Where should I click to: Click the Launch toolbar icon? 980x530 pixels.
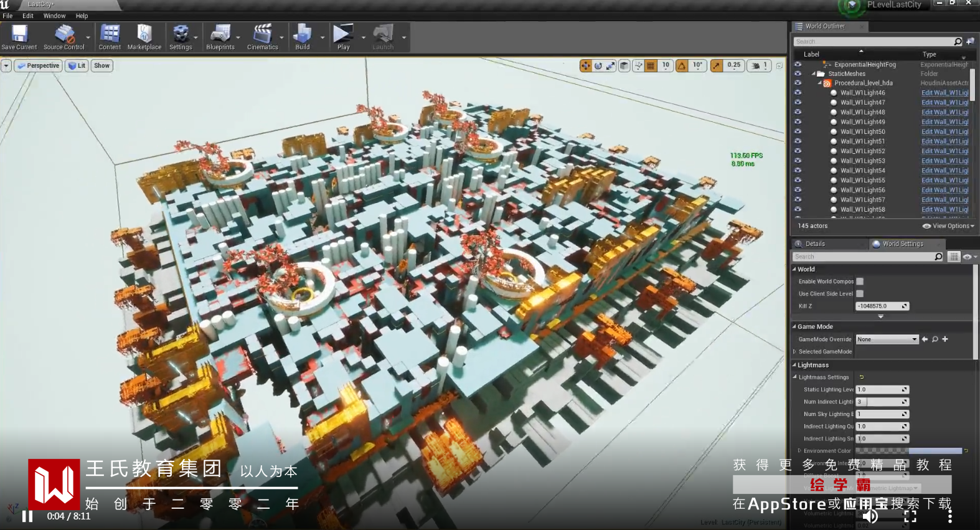click(x=383, y=37)
